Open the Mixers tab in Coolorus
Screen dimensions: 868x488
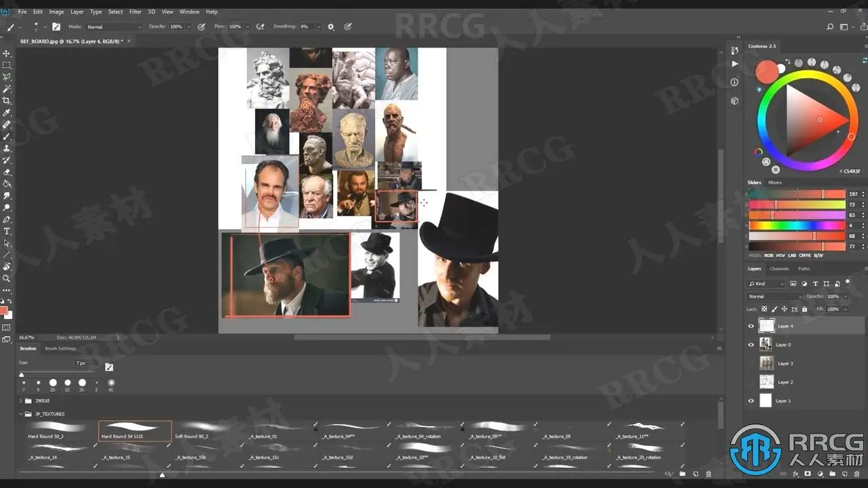coord(774,182)
